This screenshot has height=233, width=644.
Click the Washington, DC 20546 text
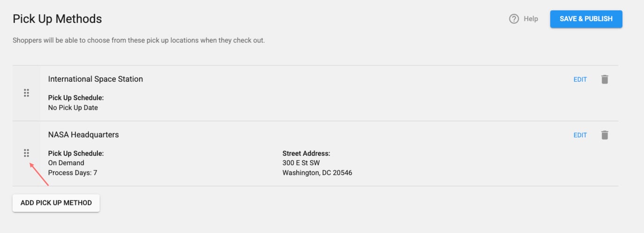click(x=317, y=173)
